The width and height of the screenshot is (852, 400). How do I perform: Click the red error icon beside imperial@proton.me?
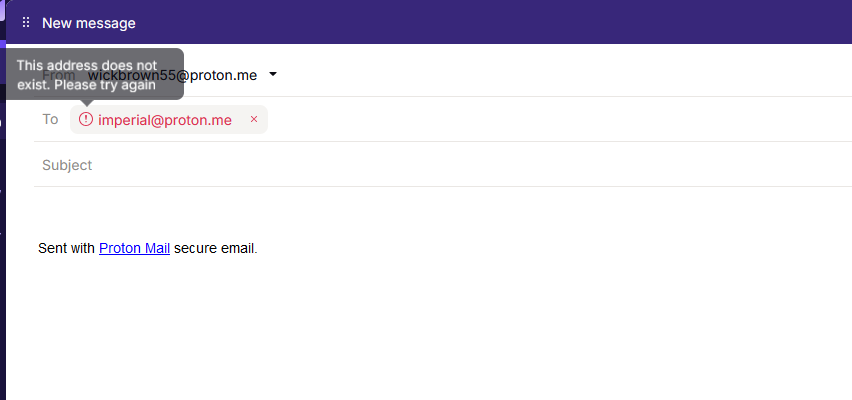86,119
